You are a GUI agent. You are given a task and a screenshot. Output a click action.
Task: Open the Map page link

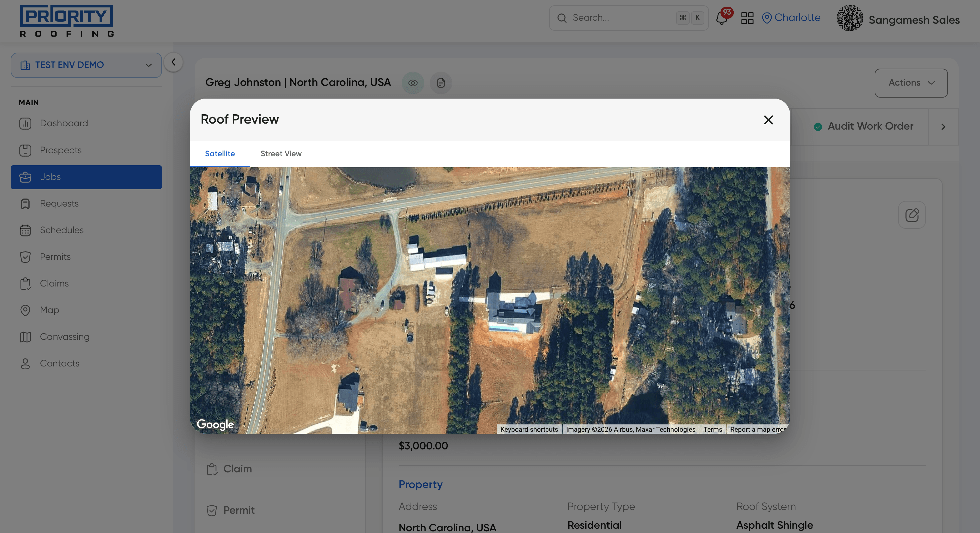86,310
